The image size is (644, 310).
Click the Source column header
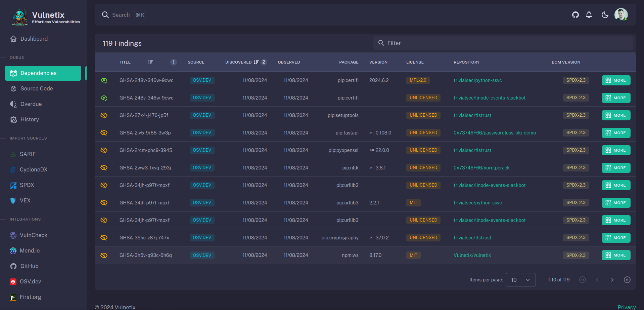coord(196,62)
